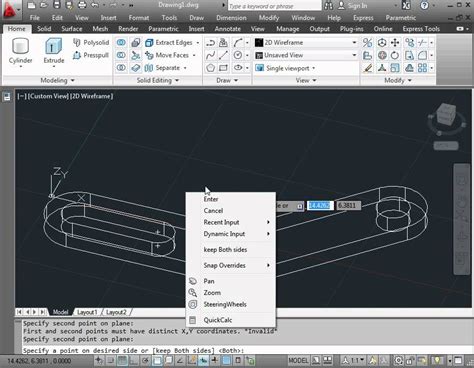Select the Fillet tool in Modify panel

(422, 55)
